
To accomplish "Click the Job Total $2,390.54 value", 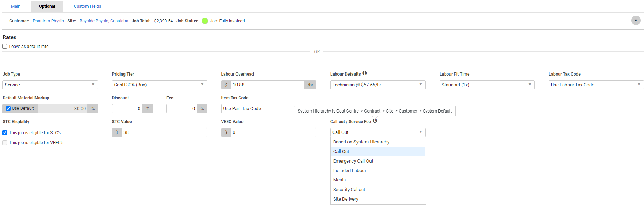I will (x=164, y=21).
